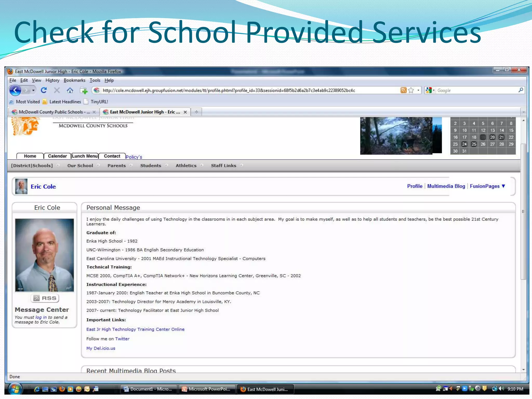Click the Home icon in the toolbar
Image resolution: width=532 pixels, height=399 pixels.
[x=70, y=90]
